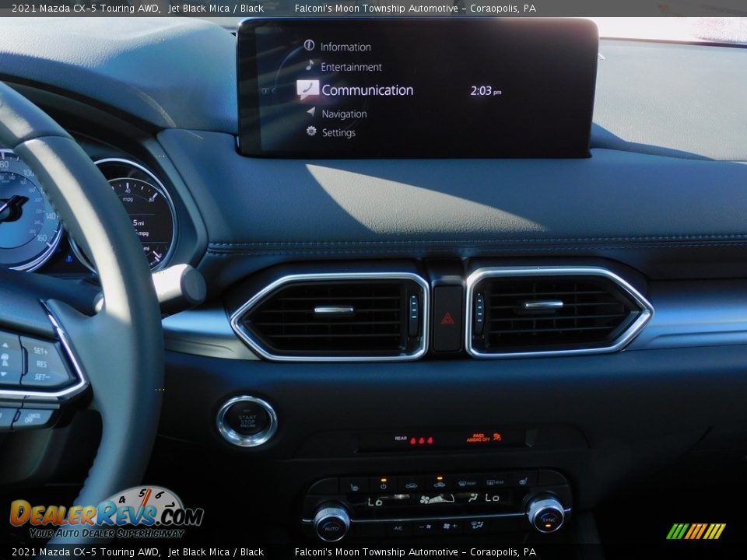Tap the Information circle-i icon
The image size is (747, 560).
click(309, 45)
